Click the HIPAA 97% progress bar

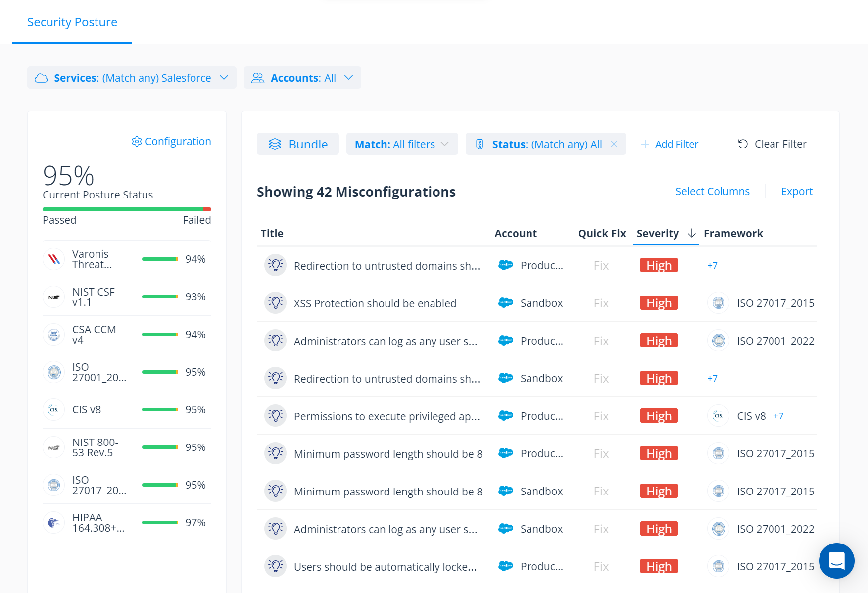[x=160, y=523]
